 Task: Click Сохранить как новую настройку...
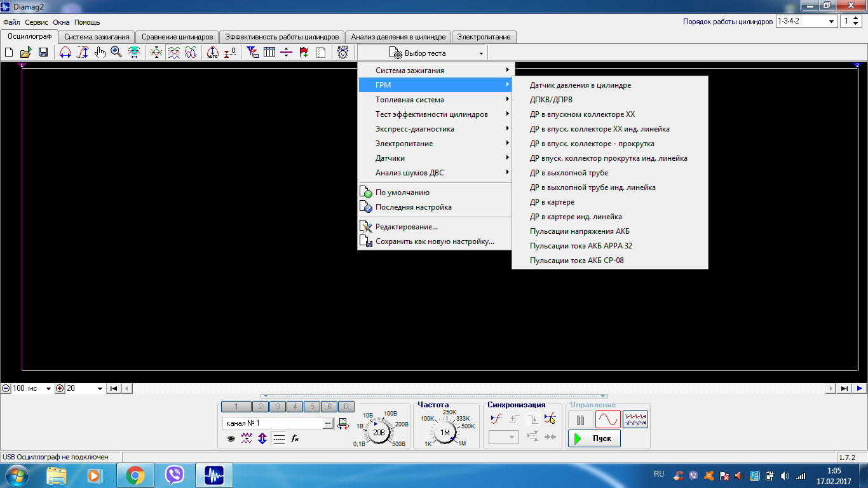[x=436, y=241]
